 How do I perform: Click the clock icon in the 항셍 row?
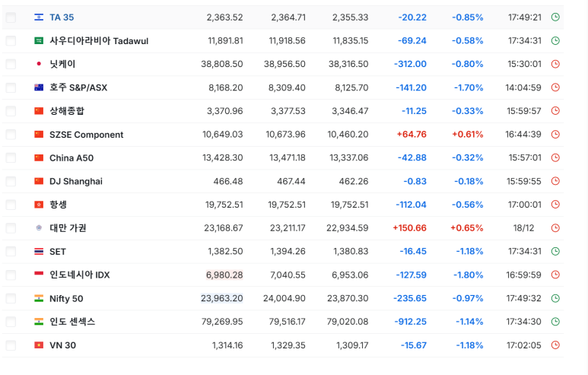[555, 205]
